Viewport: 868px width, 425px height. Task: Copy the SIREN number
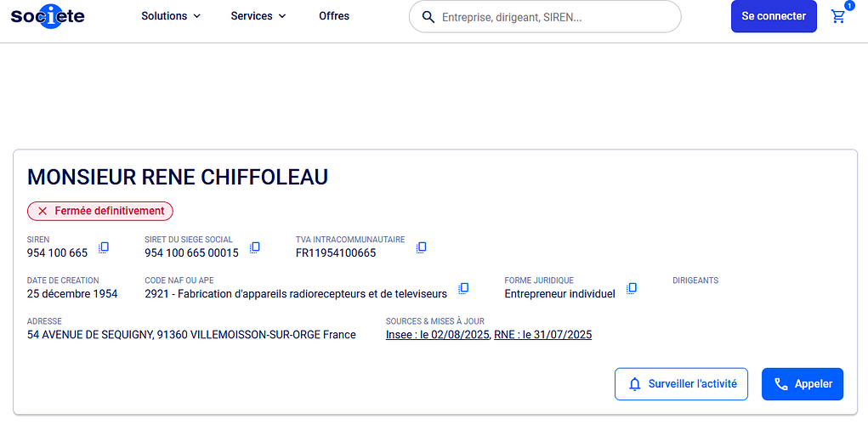(104, 247)
